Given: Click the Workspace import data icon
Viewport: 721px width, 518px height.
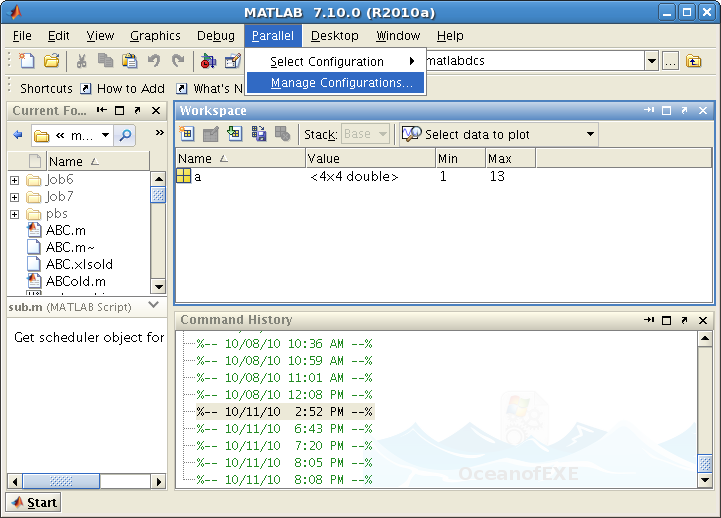Looking at the screenshot, I should (235, 133).
